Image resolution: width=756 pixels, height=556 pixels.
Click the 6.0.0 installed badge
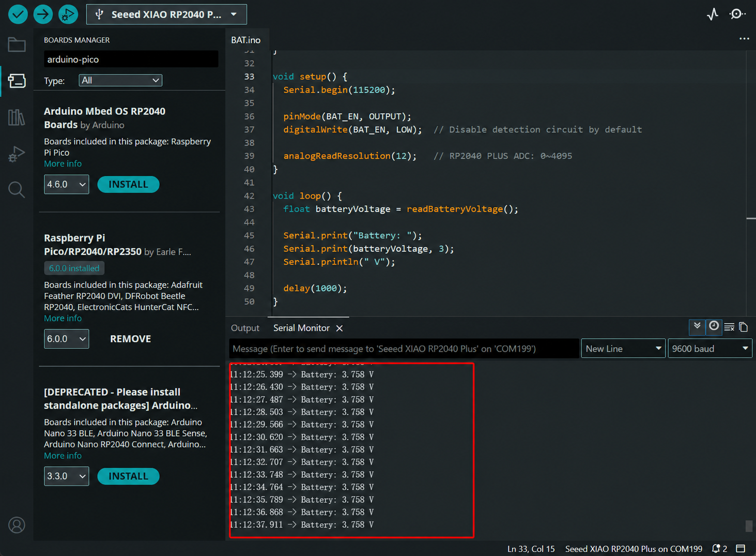tap(74, 268)
